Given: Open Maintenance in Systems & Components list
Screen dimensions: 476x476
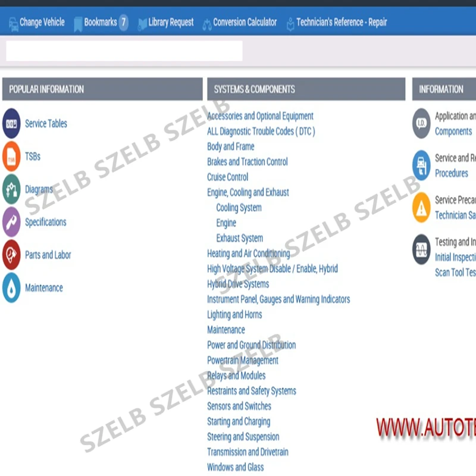Looking at the screenshot, I should click(x=226, y=330).
